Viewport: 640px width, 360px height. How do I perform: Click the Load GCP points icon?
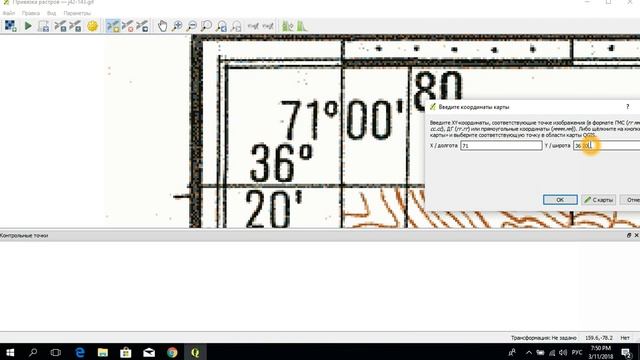pyautogui.click(x=60, y=26)
